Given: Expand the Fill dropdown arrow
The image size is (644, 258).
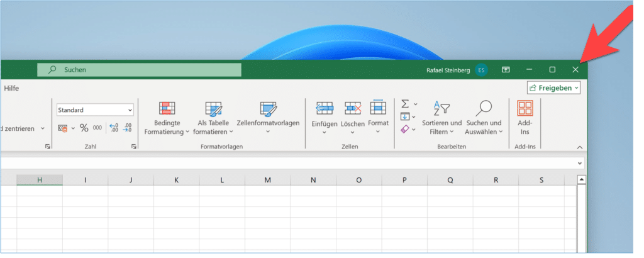Looking at the screenshot, I should [x=413, y=117].
